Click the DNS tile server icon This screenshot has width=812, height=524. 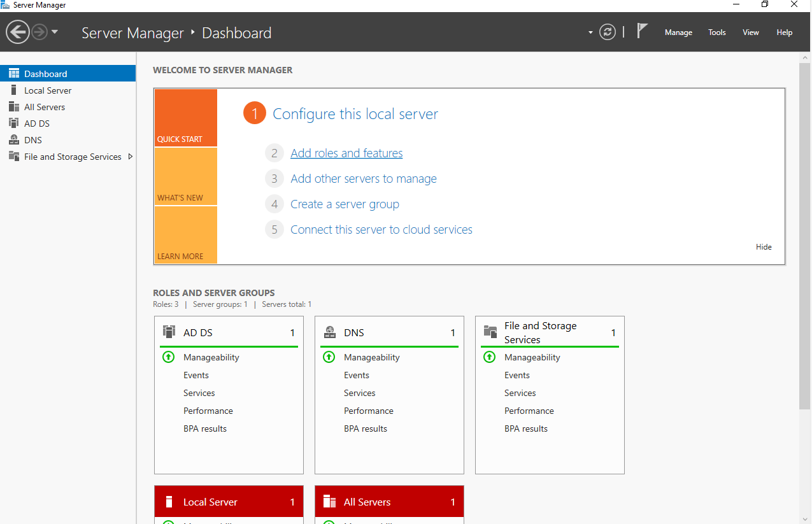click(329, 332)
